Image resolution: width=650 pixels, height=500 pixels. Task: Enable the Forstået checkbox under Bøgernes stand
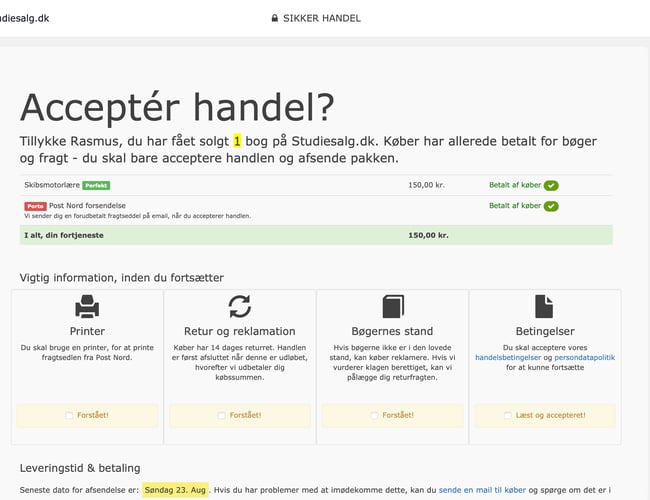click(373, 415)
